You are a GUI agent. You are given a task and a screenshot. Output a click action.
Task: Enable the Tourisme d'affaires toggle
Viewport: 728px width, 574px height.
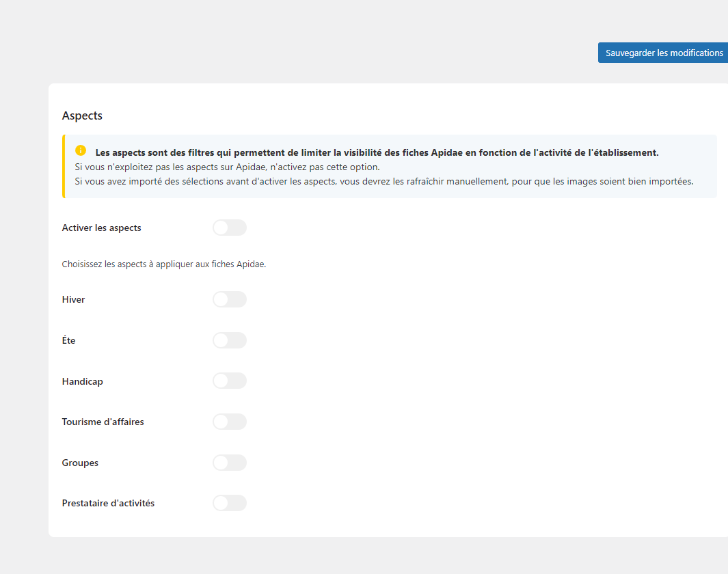click(229, 422)
